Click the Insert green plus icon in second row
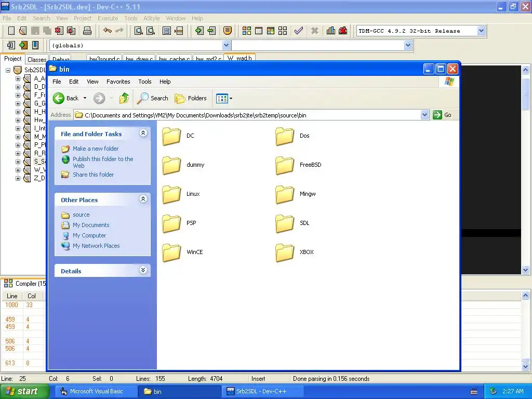Image resolution: width=532 pixels, height=399 pixels. point(23,45)
